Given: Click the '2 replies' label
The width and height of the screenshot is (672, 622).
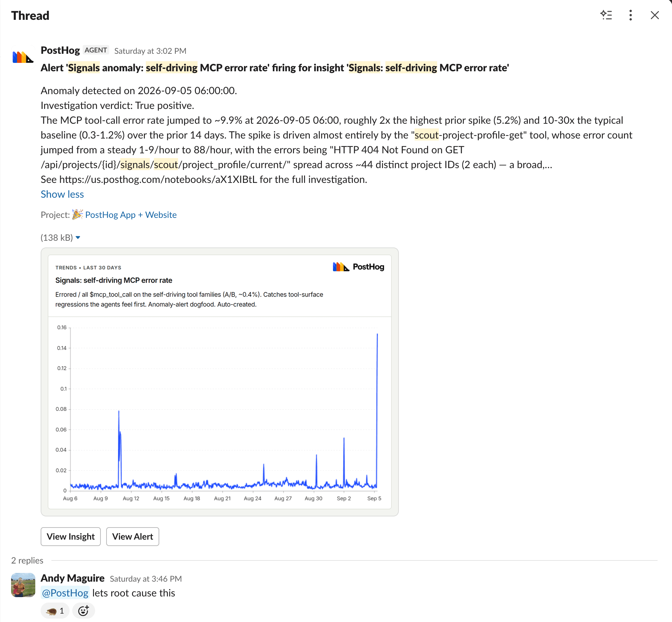Looking at the screenshot, I should click(x=27, y=560).
